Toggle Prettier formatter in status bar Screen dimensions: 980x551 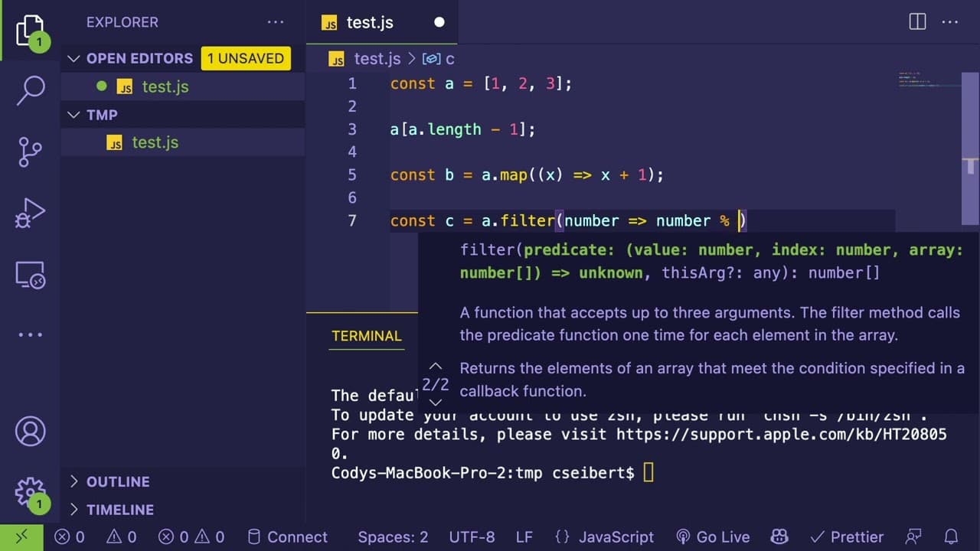pyautogui.click(x=847, y=536)
